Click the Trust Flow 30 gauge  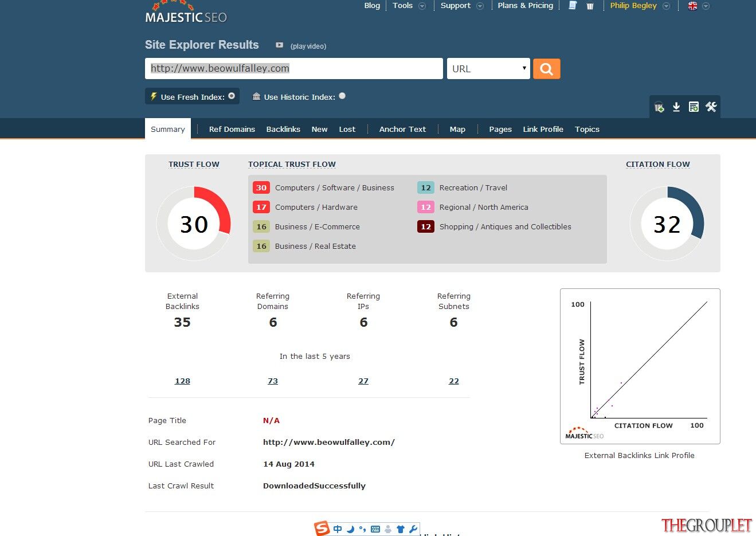(x=194, y=224)
